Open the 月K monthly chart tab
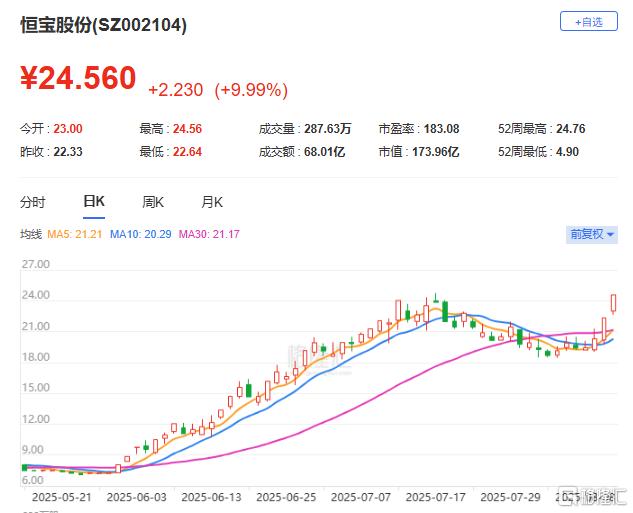The image size is (633, 513). click(212, 202)
